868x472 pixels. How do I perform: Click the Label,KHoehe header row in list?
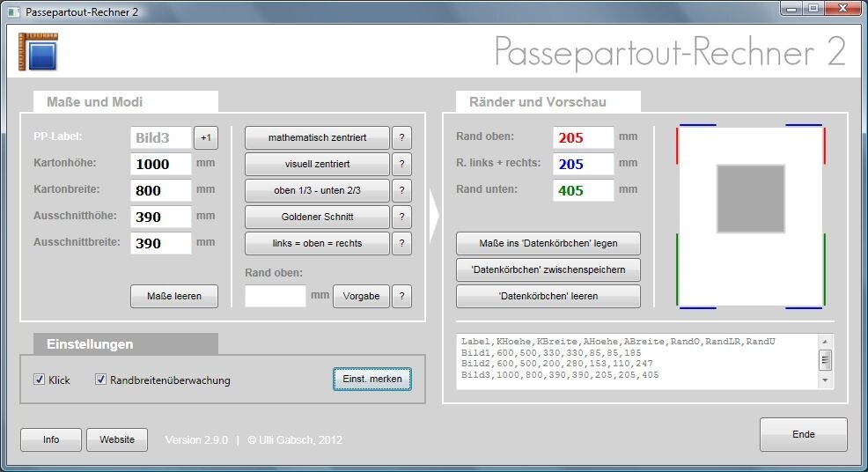click(618, 342)
